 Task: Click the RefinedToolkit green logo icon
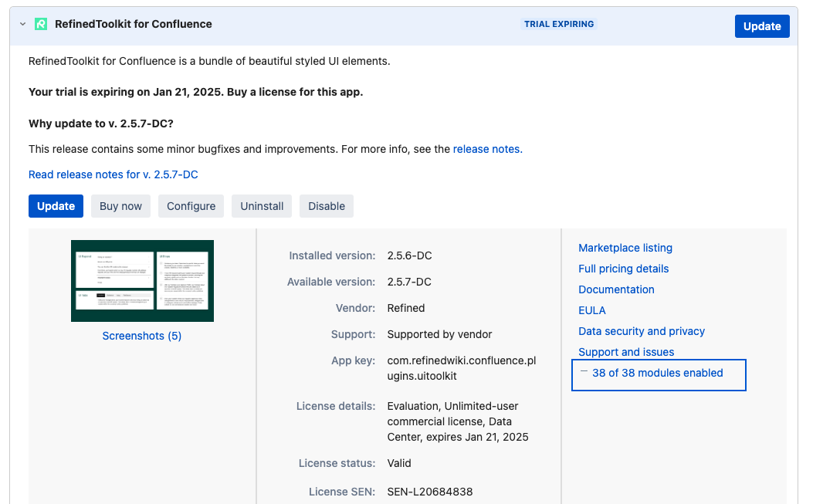tap(41, 24)
